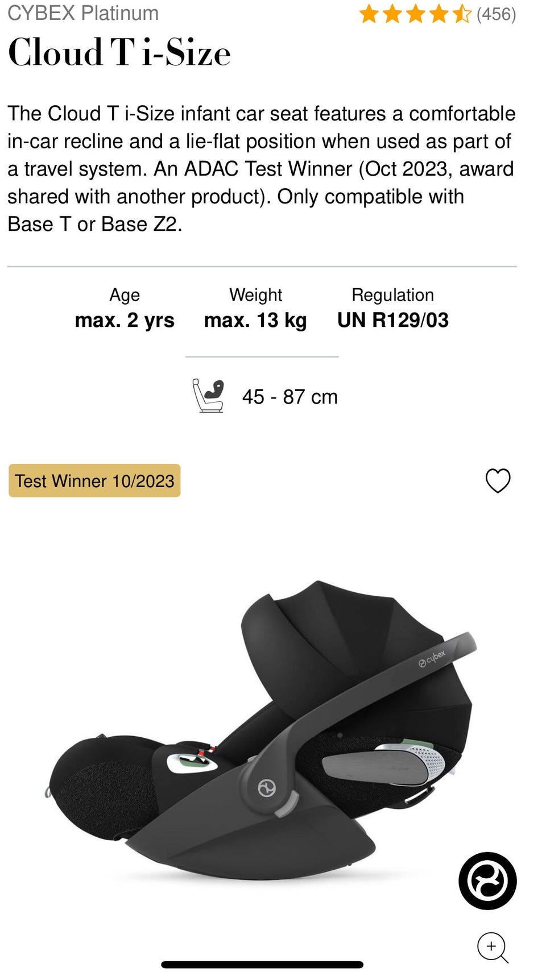The image size is (546, 980).
Task: Tap the black home indicator bar
Action: click(x=262, y=965)
